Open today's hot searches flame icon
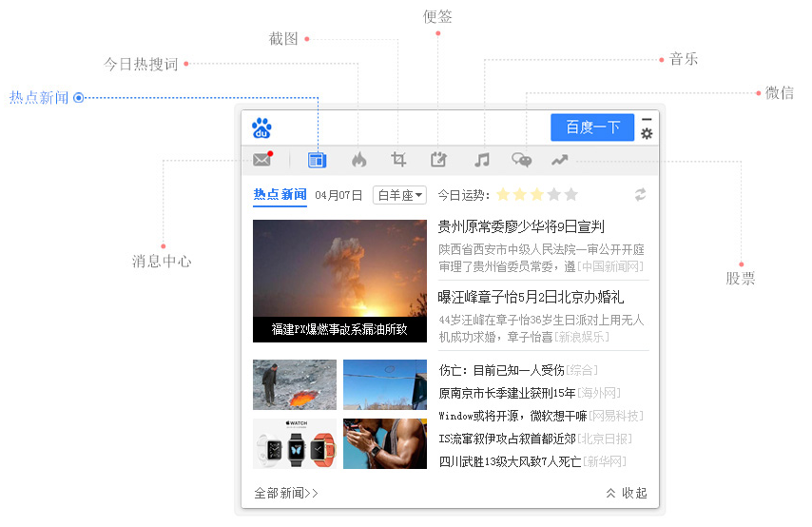Screen dimensions: 812x527 pos(358,160)
